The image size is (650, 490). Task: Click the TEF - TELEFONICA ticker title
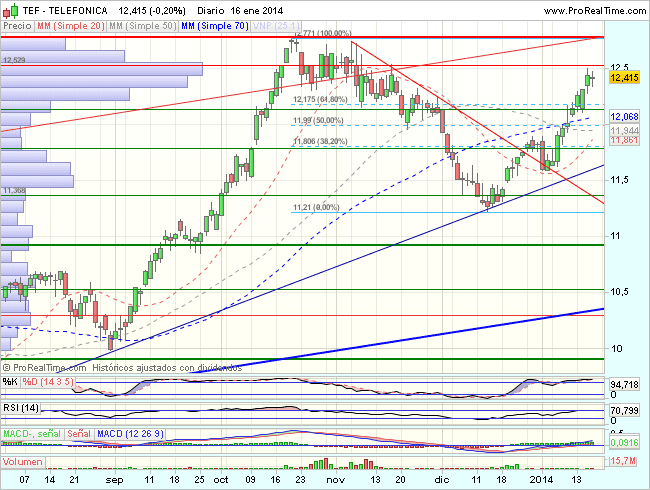coord(65,11)
